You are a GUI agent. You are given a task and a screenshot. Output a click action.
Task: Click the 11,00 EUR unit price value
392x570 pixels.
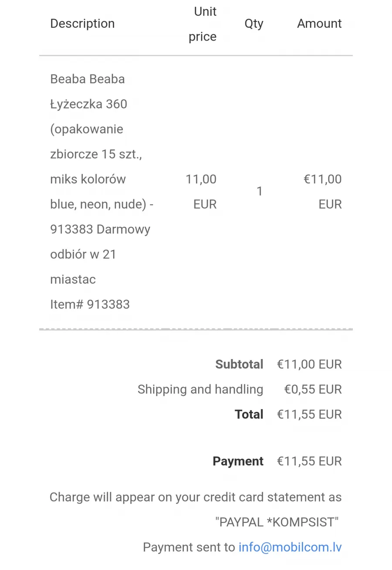tap(201, 192)
